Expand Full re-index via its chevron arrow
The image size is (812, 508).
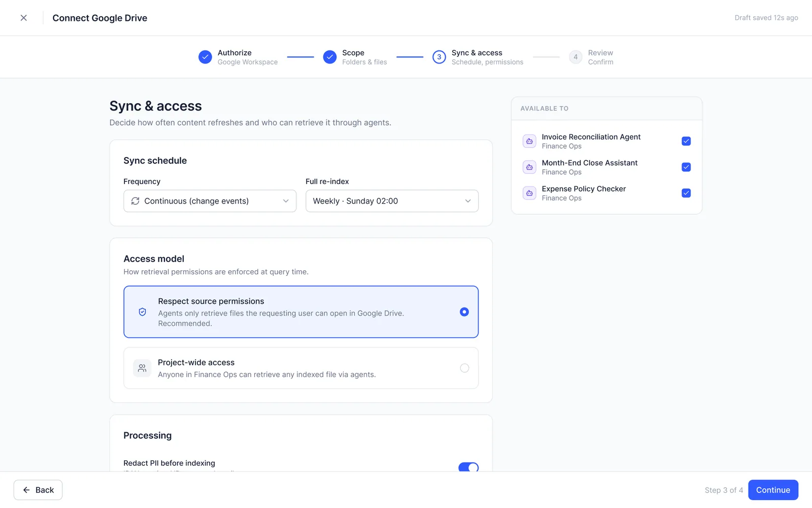[x=468, y=201]
